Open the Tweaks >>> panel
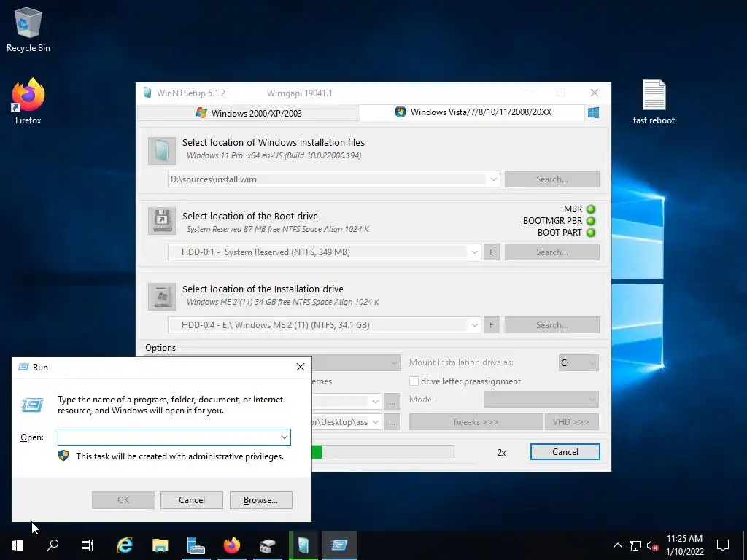 (476, 422)
